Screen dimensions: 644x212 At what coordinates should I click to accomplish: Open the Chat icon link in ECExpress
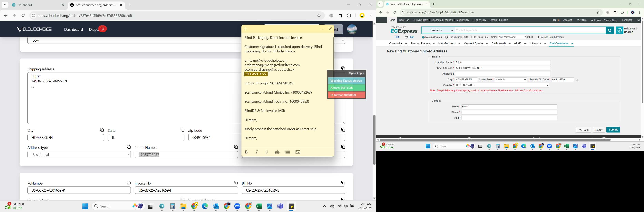[409, 37]
